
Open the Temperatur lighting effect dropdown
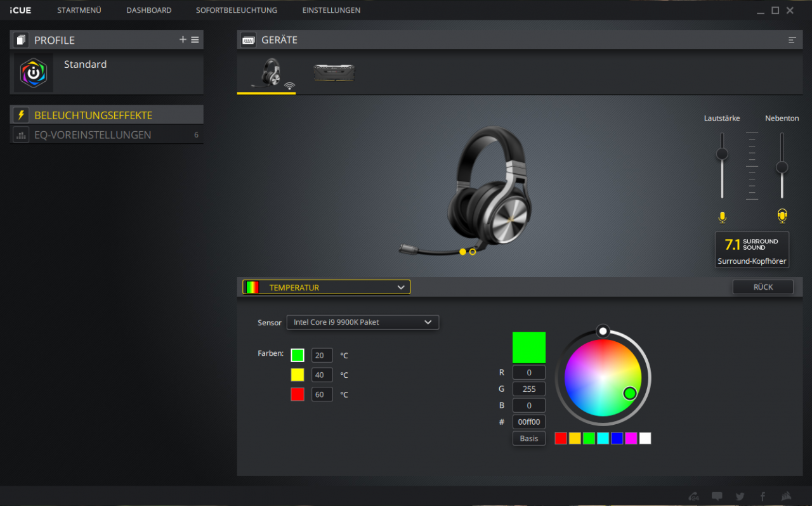click(x=326, y=287)
